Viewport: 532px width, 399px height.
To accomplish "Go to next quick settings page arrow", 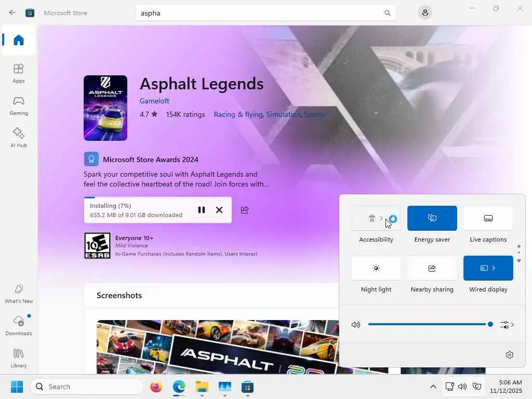I will (x=519, y=261).
